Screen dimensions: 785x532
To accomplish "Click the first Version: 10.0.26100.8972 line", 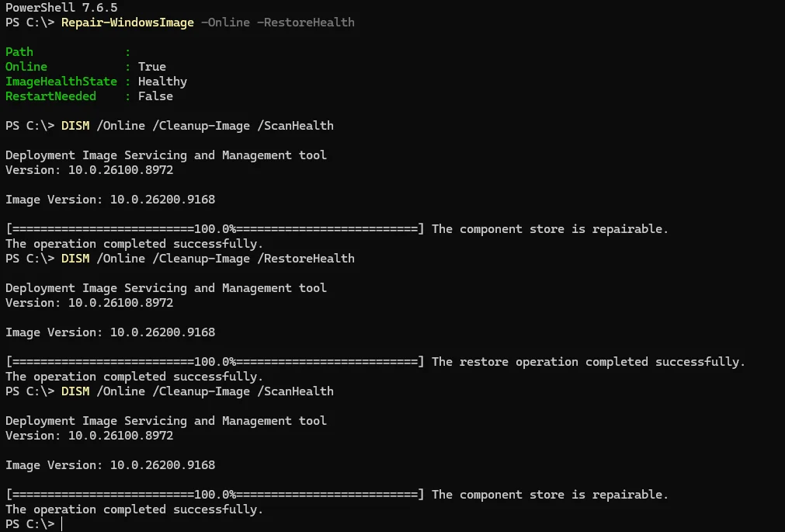I will click(x=89, y=170).
